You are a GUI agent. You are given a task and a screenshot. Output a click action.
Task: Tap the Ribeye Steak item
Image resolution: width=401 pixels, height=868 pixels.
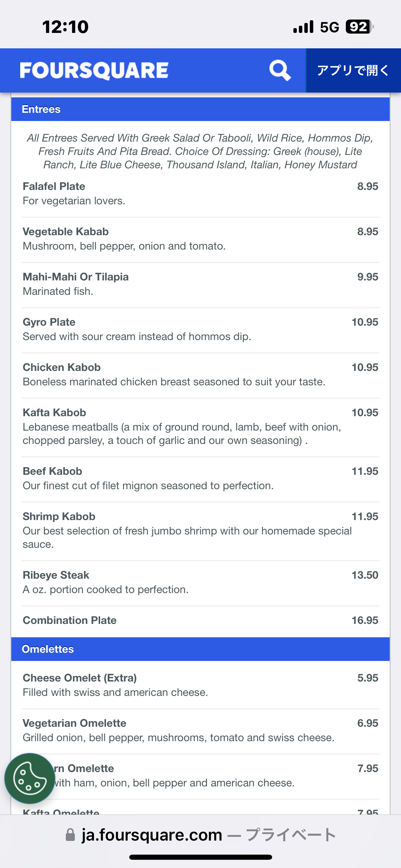tap(56, 575)
